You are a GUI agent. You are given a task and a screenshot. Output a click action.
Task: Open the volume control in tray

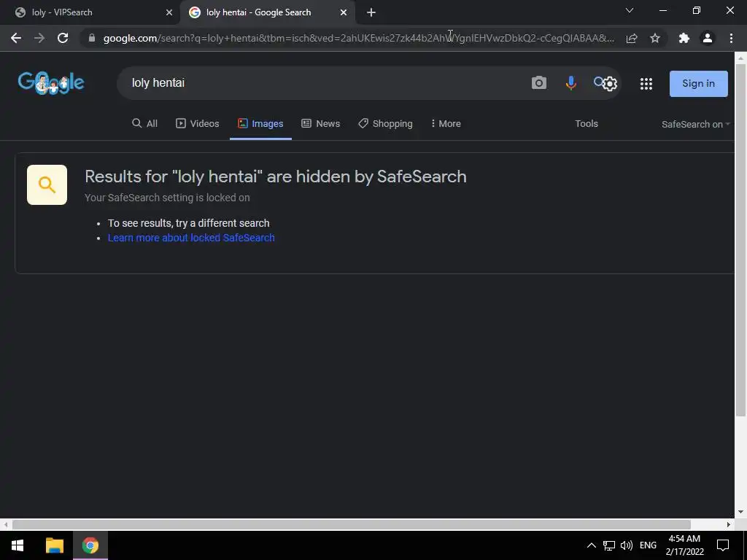(x=627, y=545)
